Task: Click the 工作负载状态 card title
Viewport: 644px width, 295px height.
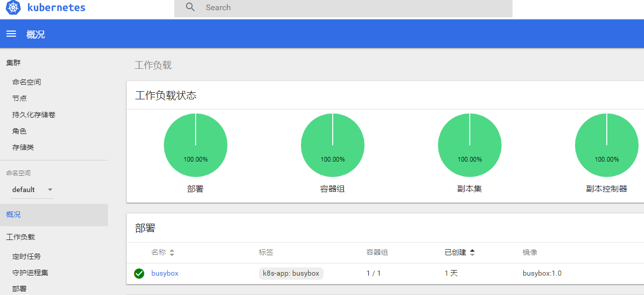Action: click(166, 95)
